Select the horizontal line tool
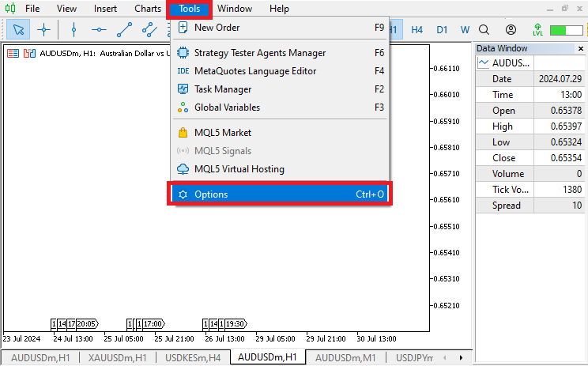This screenshot has height=366, width=588. point(99,29)
